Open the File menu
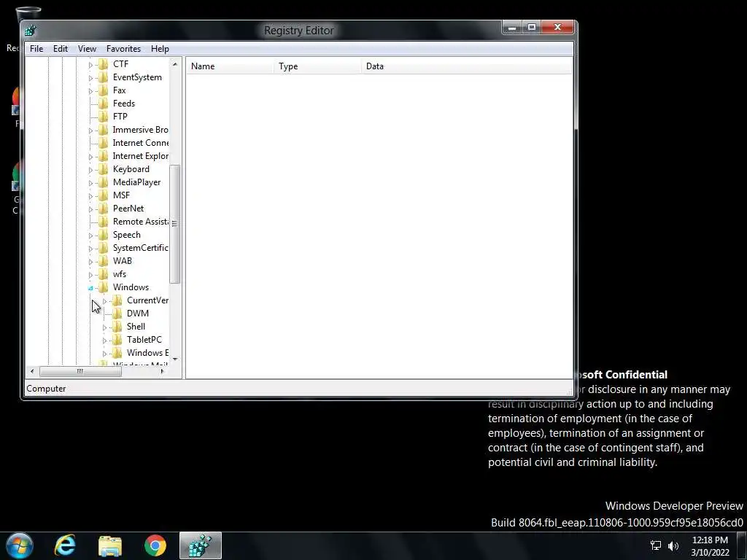Image resolution: width=747 pixels, height=560 pixels. click(x=36, y=49)
